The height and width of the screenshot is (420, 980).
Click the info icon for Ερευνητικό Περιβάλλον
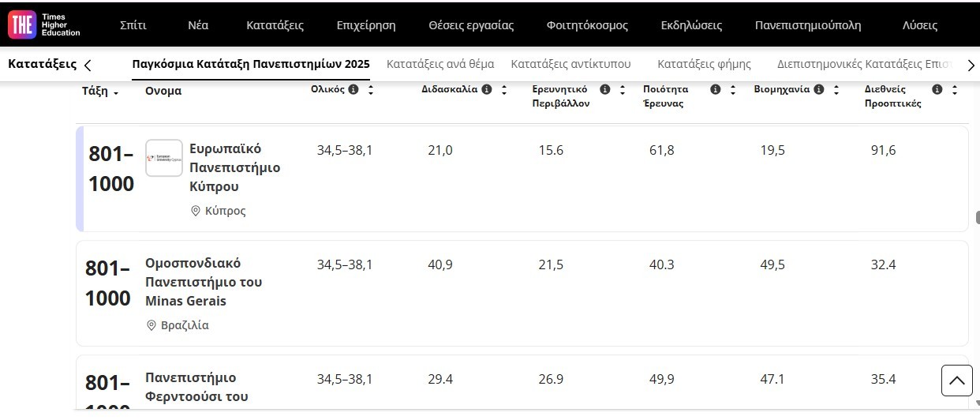[605, 89]
